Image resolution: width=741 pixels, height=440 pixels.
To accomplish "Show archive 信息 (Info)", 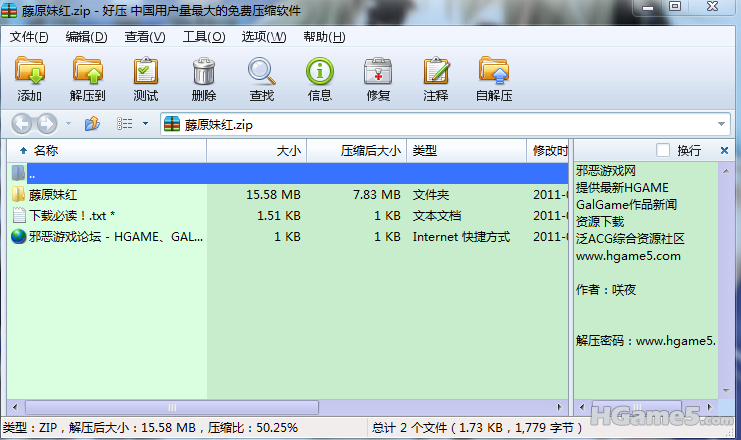I will 320,78.
